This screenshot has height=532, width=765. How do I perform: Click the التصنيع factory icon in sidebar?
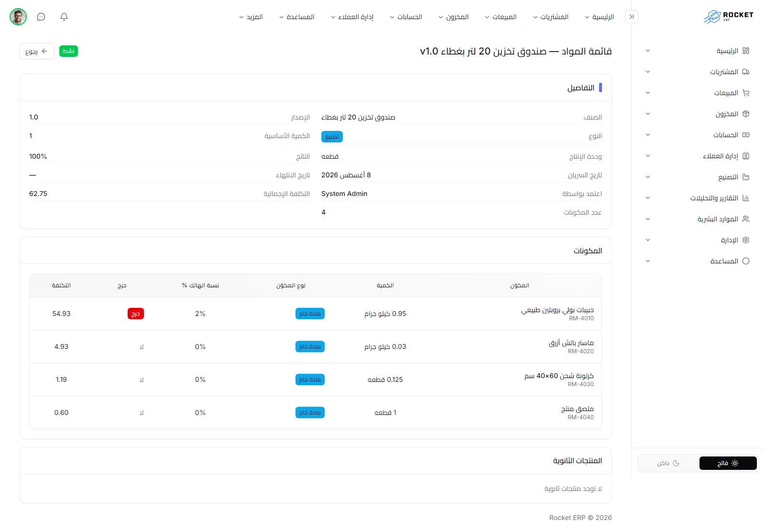[746, 177]
